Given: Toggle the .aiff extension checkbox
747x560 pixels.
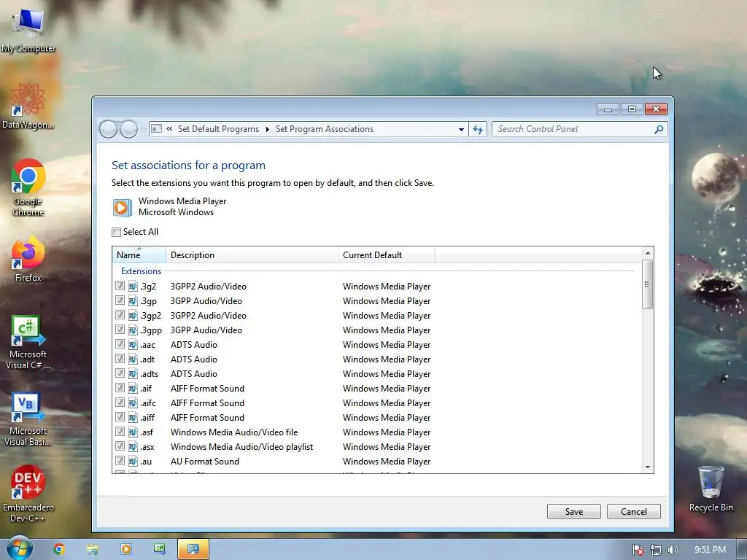Looking at the screenshot, I should (x=120, y=417).
